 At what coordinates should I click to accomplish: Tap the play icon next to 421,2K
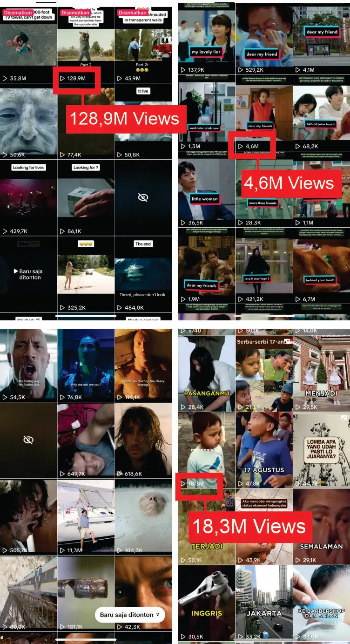point(241,299)
